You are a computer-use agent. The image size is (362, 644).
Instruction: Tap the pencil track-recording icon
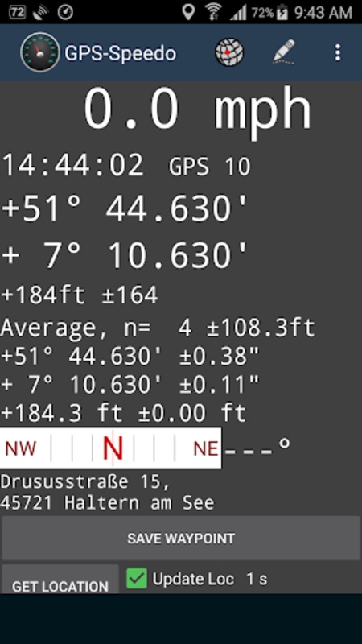(284, 52)
